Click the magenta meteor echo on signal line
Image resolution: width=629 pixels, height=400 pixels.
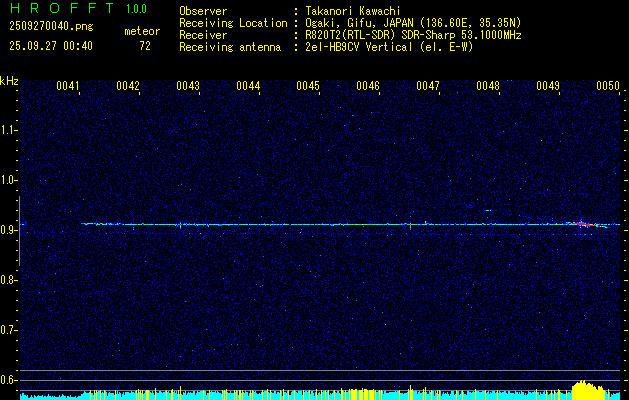point(579,225)
